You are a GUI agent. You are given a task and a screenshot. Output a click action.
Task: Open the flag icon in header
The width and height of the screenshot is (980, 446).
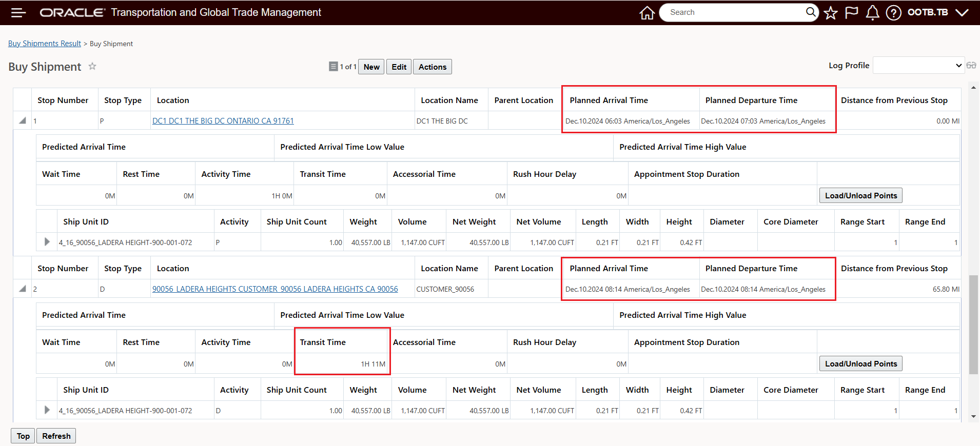click(x=851, y=12)
